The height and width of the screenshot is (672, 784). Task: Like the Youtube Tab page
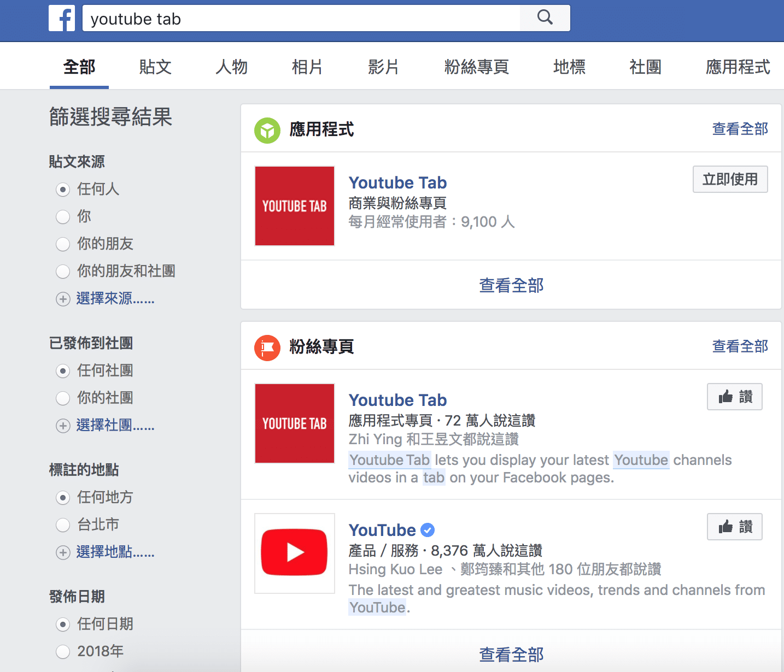point(735,397)
